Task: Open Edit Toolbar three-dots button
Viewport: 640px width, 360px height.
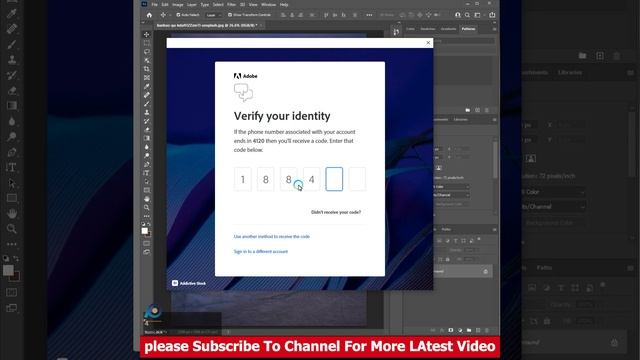Action: (147, 216)
